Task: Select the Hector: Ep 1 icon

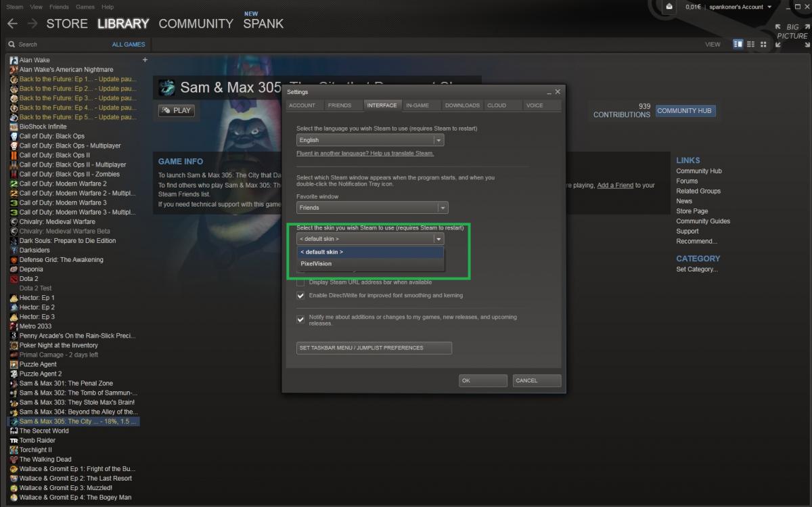Action: coord(14,298)
